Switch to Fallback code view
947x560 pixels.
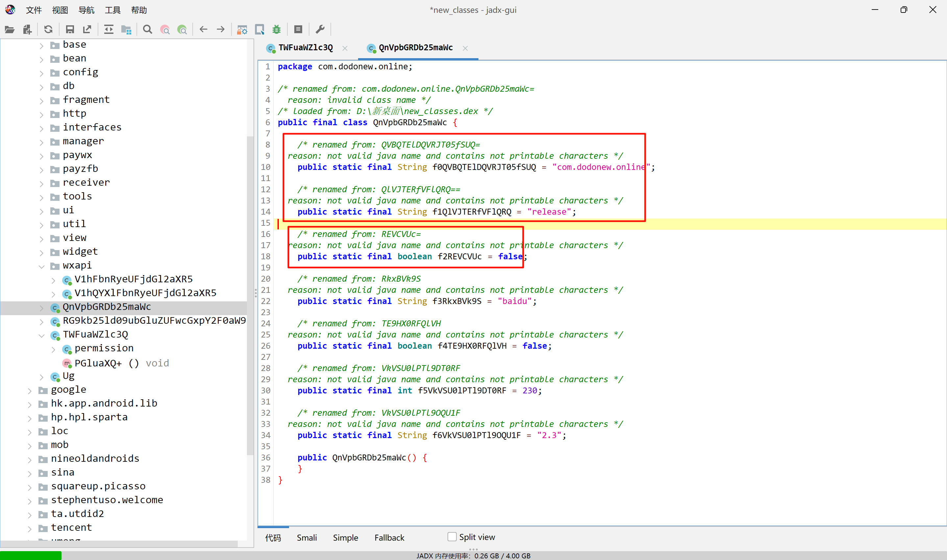coord(389,537)
